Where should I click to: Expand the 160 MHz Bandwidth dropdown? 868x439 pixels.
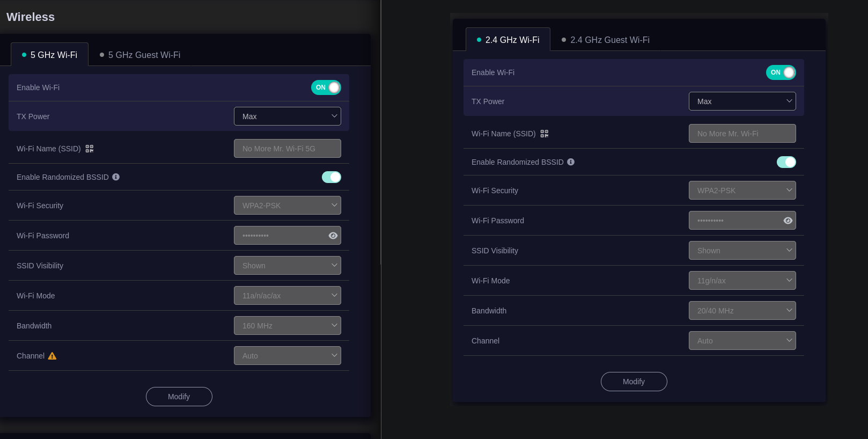point(288,326)
